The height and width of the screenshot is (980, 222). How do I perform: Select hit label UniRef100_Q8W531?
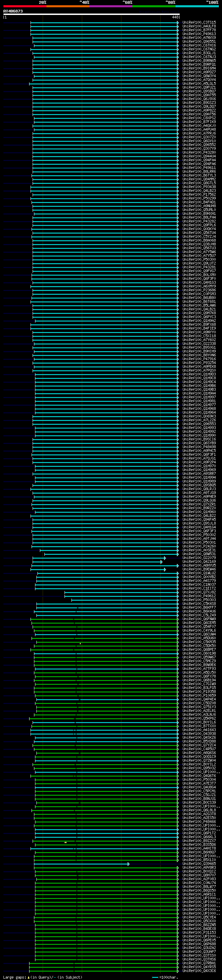pyautogui.click(x=199, y=554)
